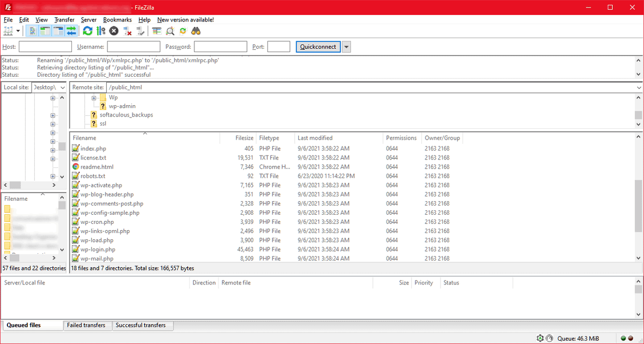Viewport: 644px width, 344px height.
Task: Toggle local directory tree display
Action: point(45,31)
